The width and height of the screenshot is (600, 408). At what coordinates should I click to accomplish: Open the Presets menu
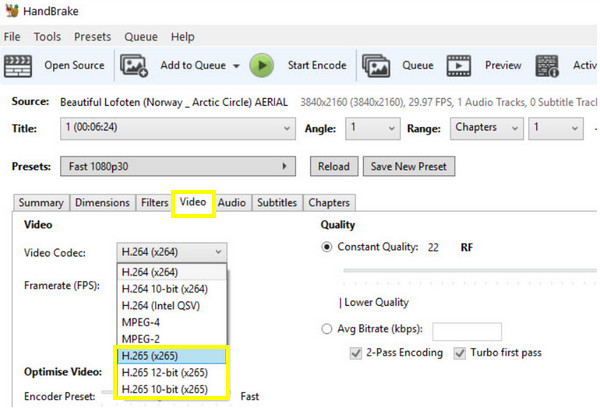[x=92, y=37]
